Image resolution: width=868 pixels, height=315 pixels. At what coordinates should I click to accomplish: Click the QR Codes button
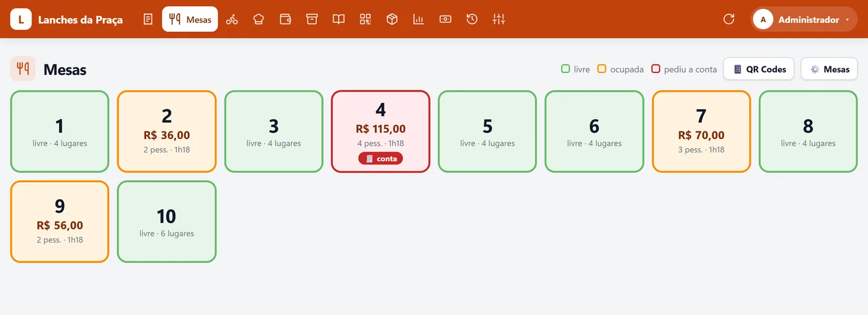tap(759, 69)
